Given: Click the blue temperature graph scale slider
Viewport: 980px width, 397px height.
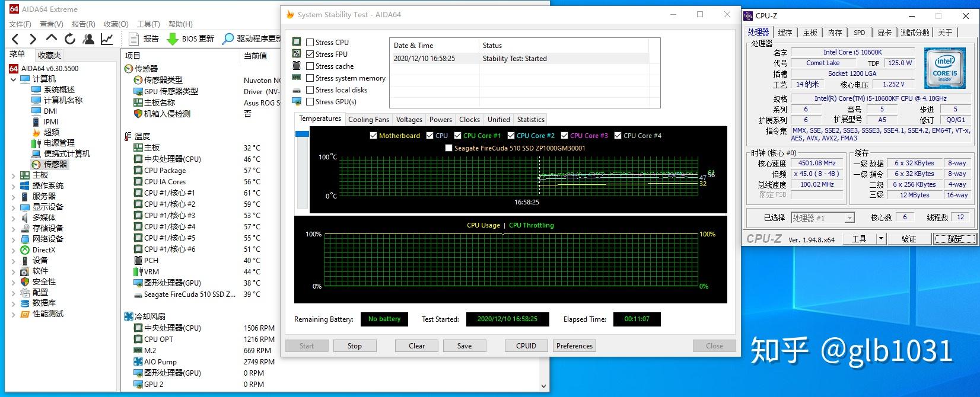Looking at the screenshot, I should [x=302, y=135].
